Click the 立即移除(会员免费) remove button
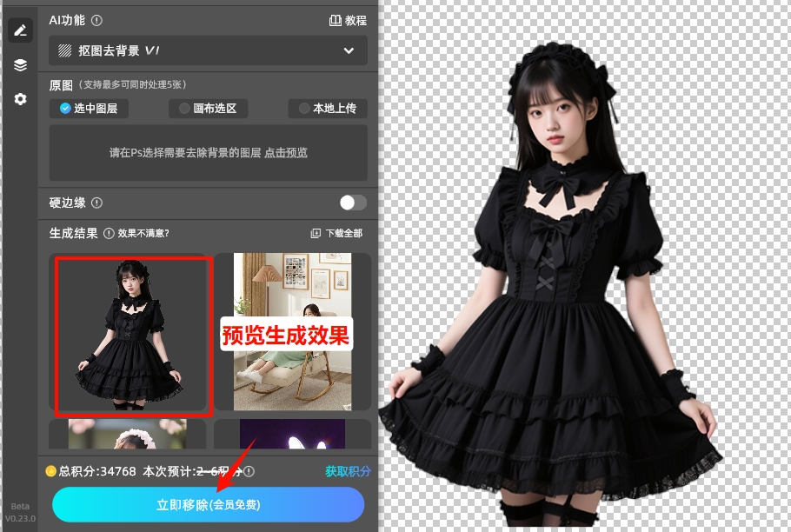This screenshot has height=532, width=791. tap(208, 504)
